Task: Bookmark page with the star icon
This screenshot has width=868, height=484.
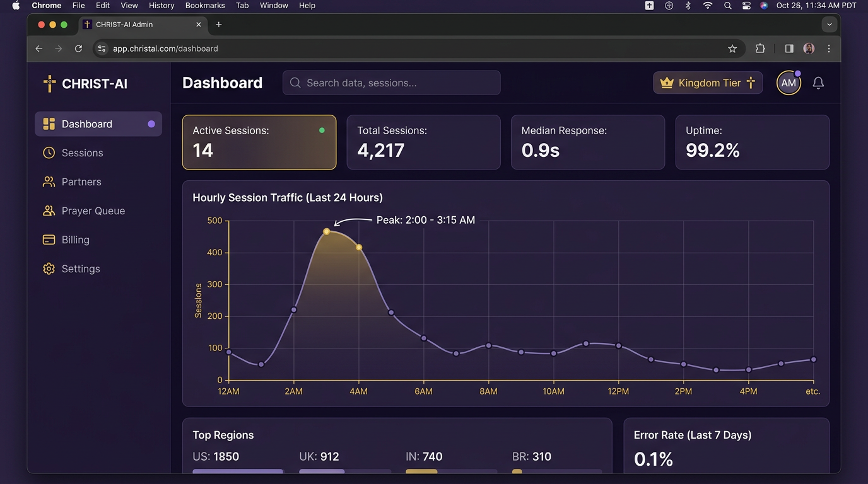Action: (732, 49)
